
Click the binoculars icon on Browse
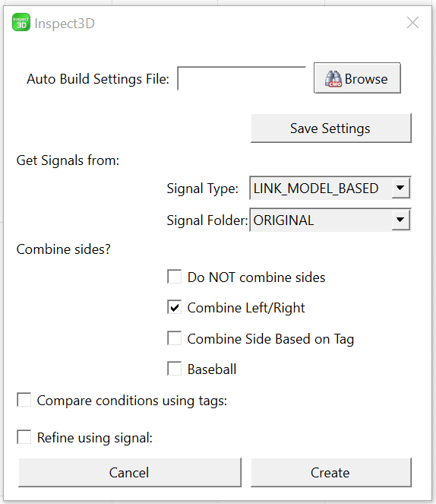[x=333, y=79]
